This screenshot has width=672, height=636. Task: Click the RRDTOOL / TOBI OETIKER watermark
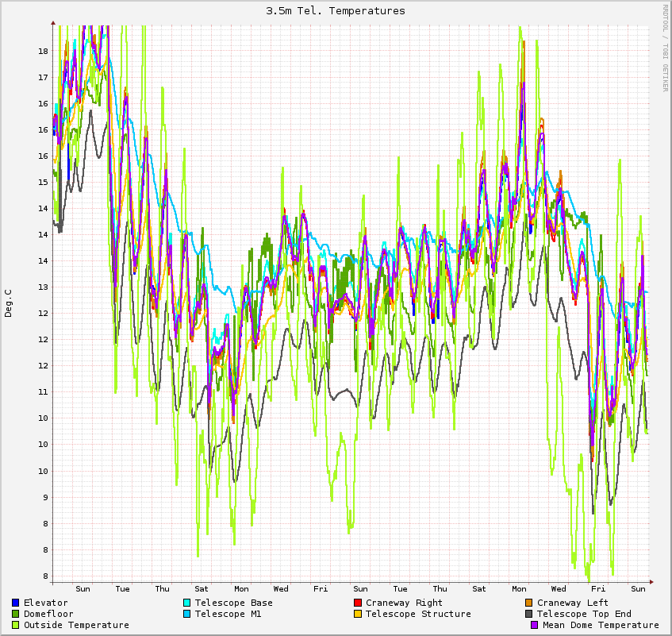(665, 47)
